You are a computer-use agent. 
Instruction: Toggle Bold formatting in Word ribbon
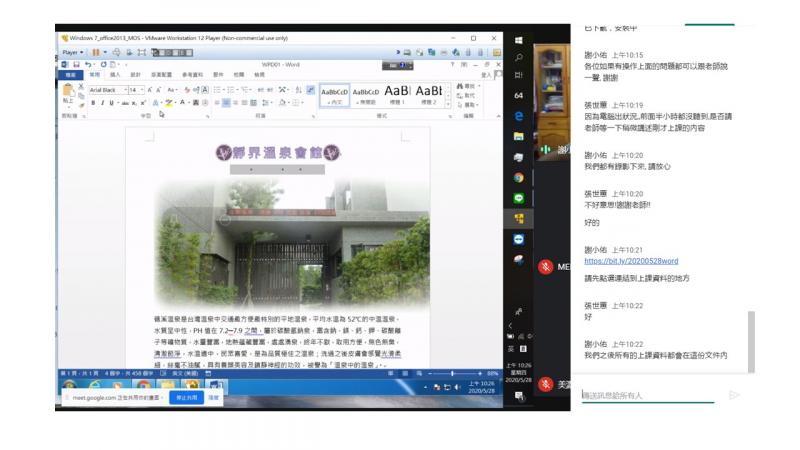coord(93,103)
